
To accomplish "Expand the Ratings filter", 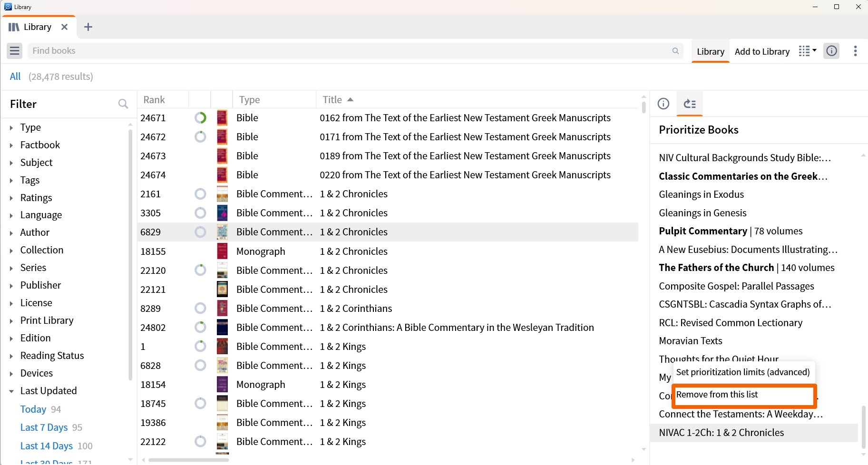I will click(11, 198).
